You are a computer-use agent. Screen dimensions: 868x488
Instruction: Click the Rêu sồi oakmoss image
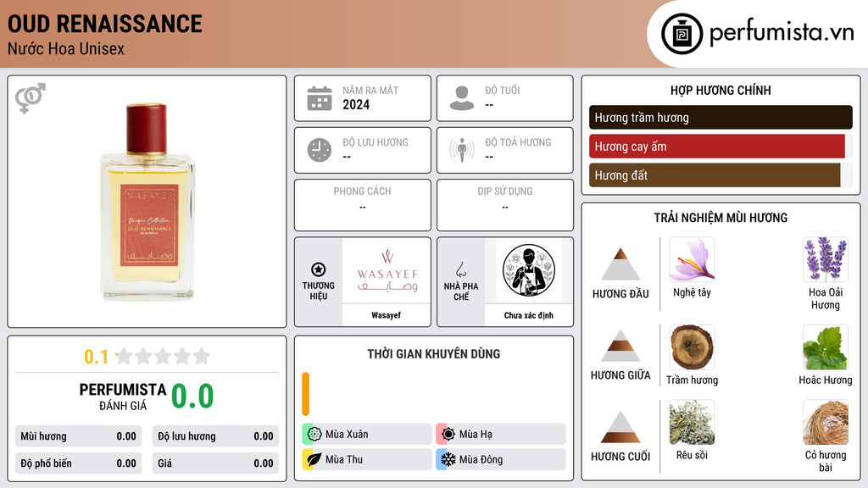click(x=692, y=422)
